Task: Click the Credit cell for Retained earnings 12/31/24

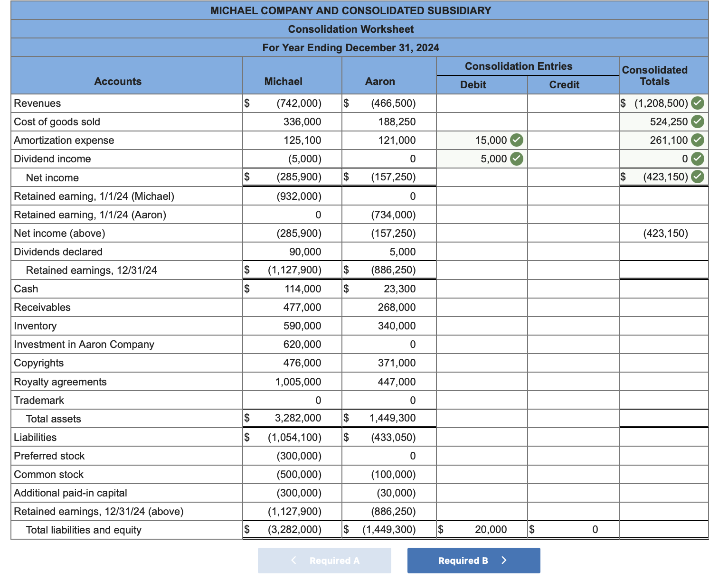Action: click(x=572, y=270)
